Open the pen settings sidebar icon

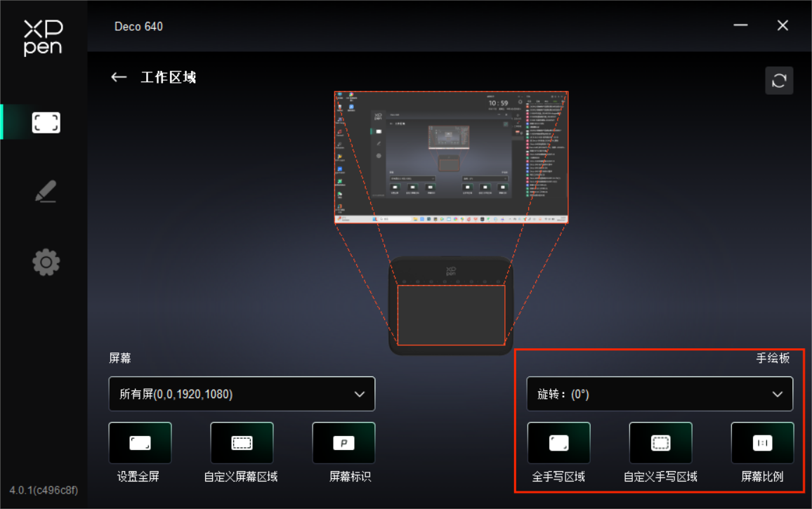point(46,192)
